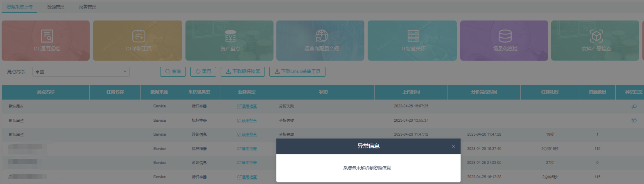This screenshot has height=184, width=644.
Task: Open CT通用检查 link in the 11:47:12 row
Action: coord(247,134)
